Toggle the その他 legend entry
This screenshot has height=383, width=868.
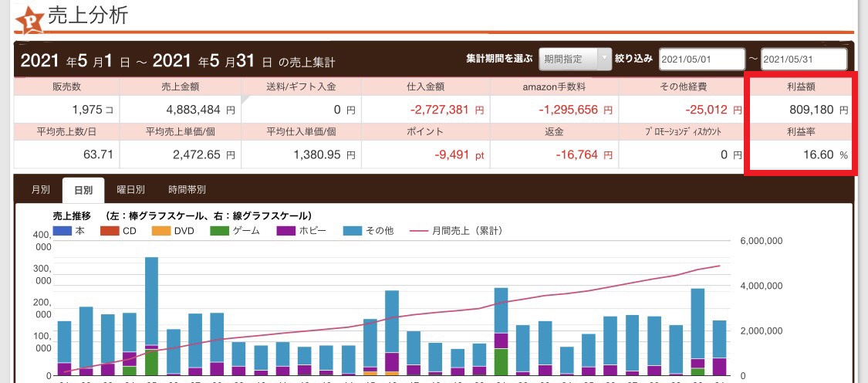coord(353,231)
